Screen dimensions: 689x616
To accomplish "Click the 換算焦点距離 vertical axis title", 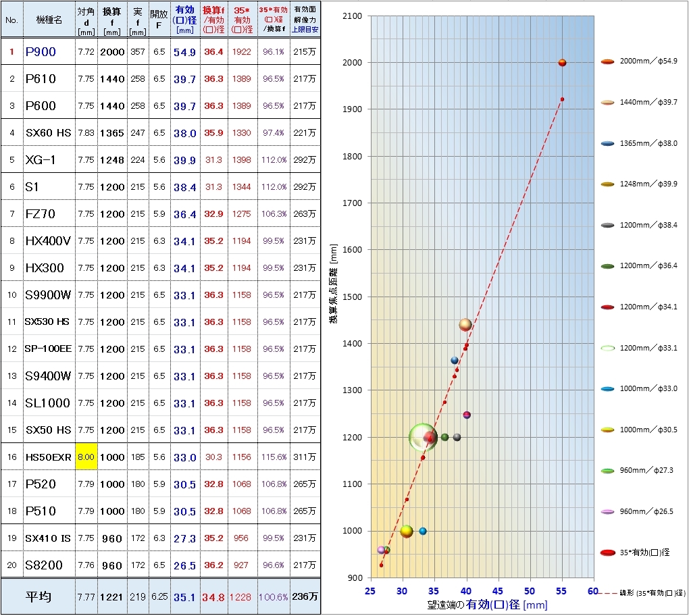I will tap(334, 284).
